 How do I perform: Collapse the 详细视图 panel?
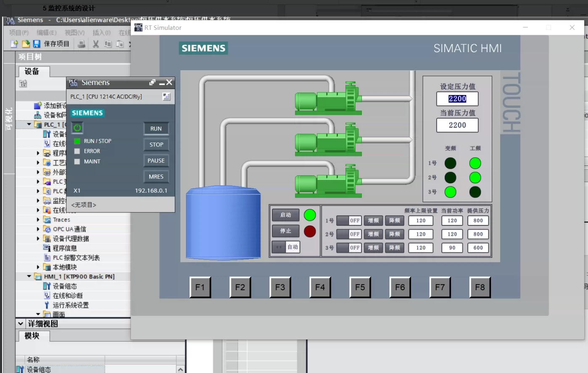(21, 324)
